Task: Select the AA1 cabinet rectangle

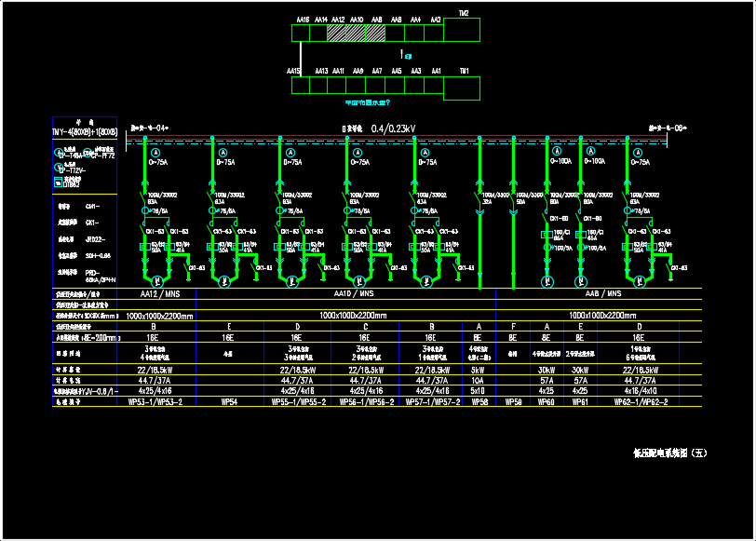Action: click(434, 86)
